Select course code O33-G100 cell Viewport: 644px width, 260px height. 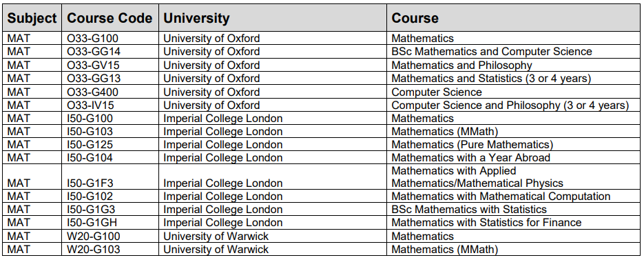(x=110, y=38)
